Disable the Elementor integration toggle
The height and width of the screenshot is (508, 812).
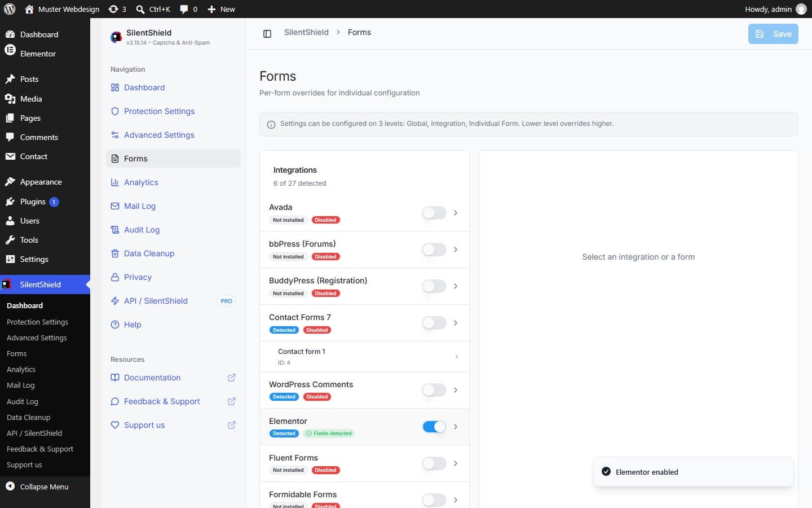coord(434,427)
